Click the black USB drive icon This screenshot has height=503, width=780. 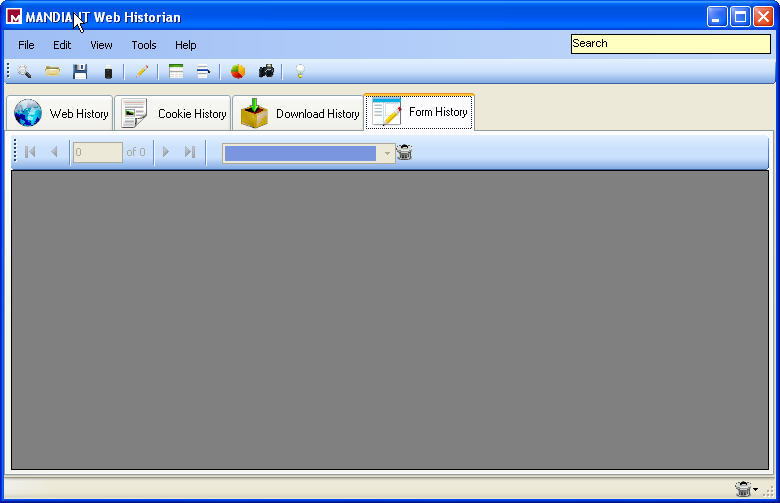coord(108,73)
